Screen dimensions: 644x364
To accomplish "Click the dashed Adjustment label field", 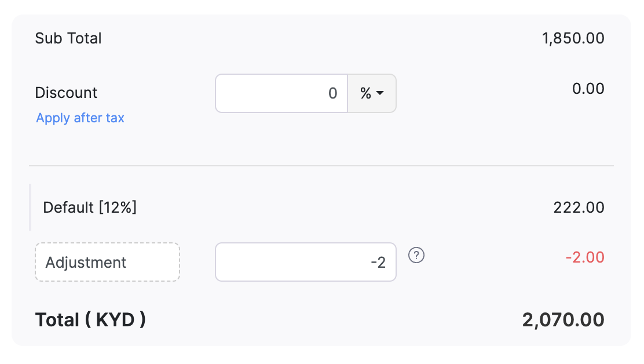I will (107, 262).
